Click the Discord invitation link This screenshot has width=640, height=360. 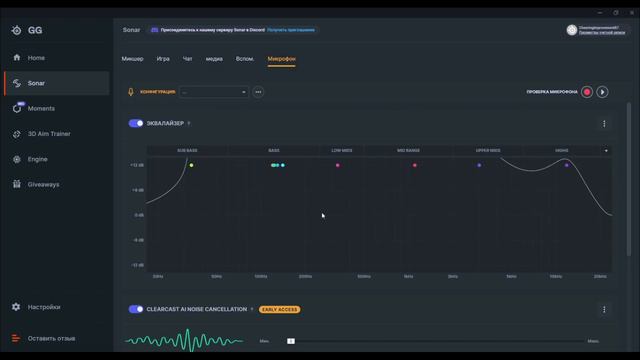click(291, 30)
